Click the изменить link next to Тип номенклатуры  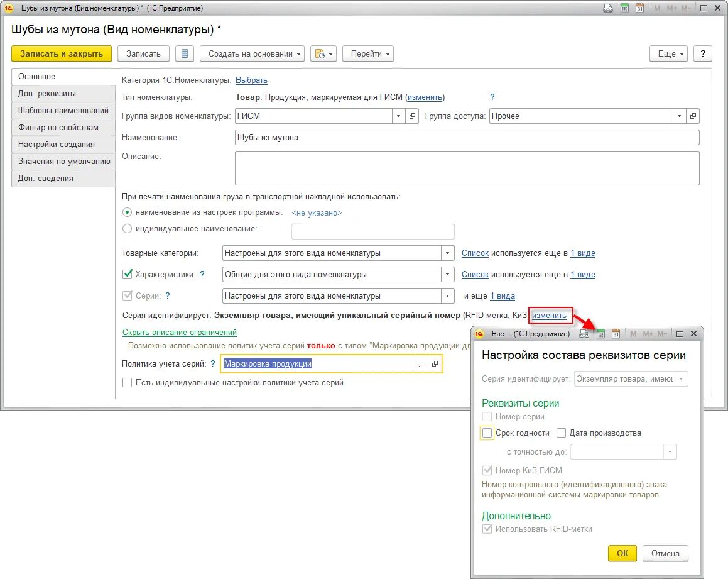pos(425,97)
